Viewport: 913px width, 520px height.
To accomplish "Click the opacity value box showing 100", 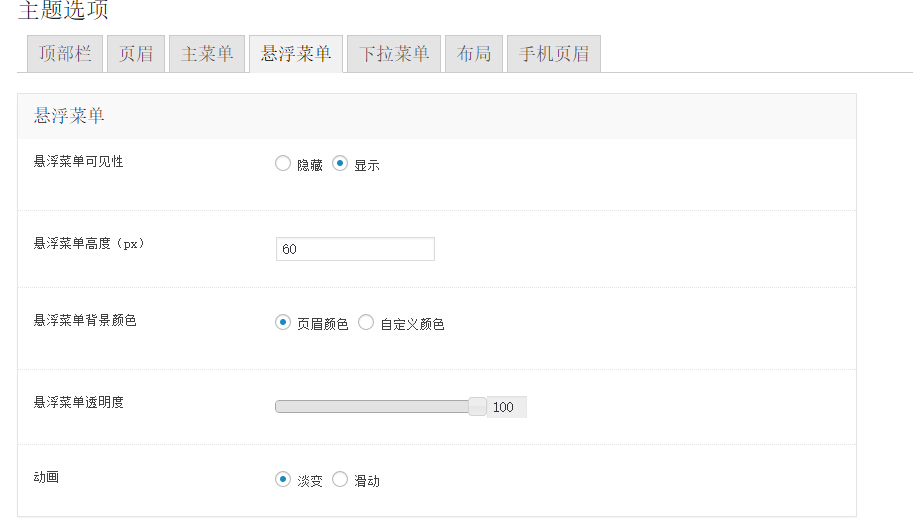I will click(x=506, y=407).
